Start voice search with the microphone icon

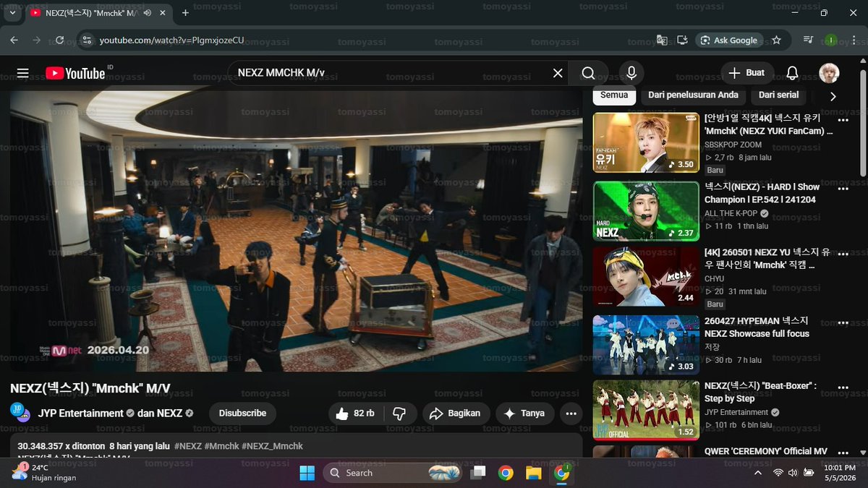coord(631,73)
